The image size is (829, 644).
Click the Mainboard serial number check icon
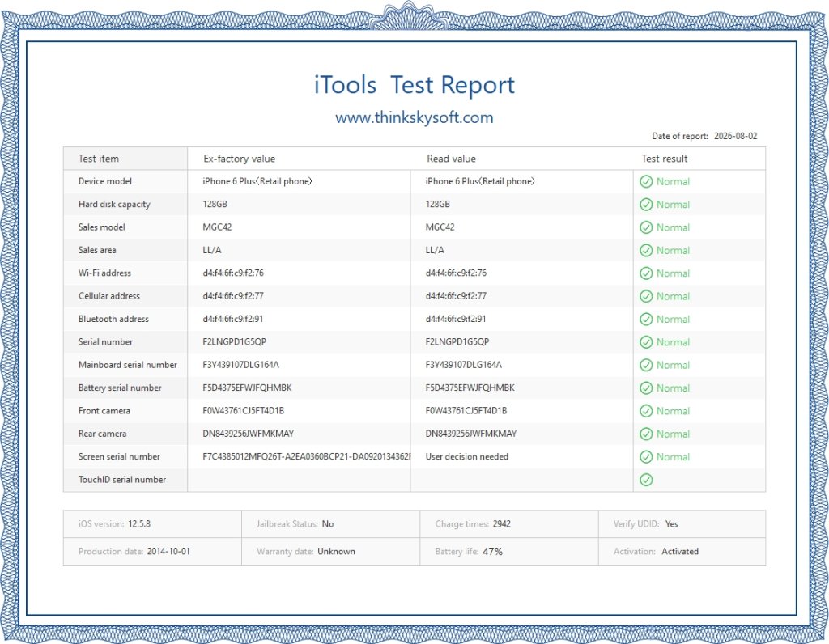(646, 365)
